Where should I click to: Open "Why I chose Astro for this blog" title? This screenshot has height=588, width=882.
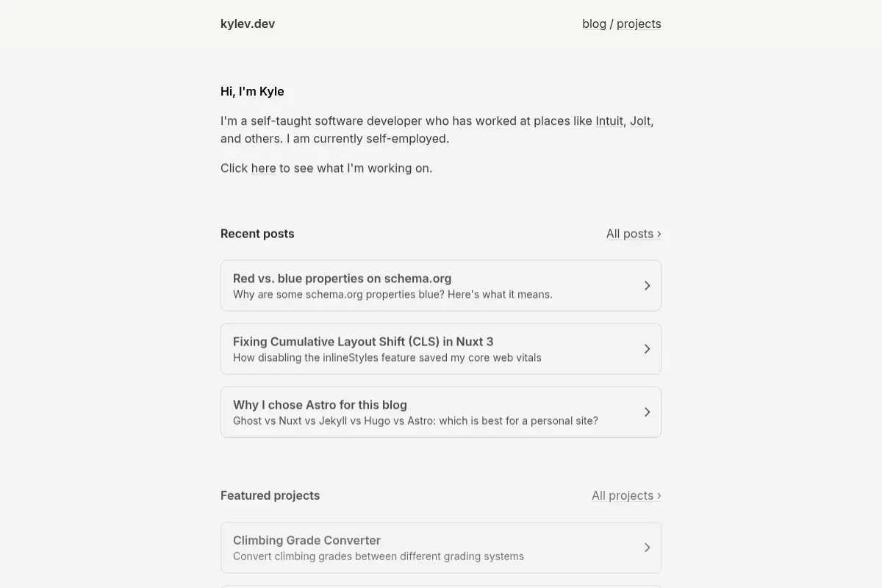pos(320,405)
